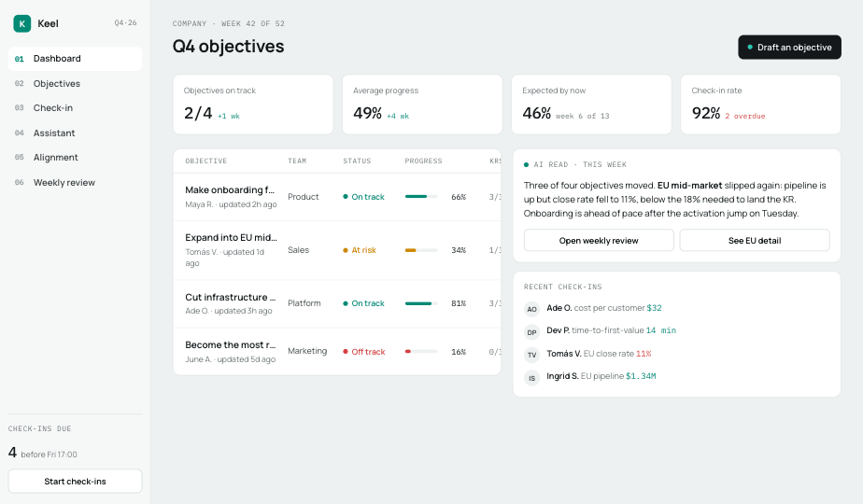Open Weekly review in sidebar
Viewport: 863px width, 504px height.
pyautogui.click(x=75, y=183)
